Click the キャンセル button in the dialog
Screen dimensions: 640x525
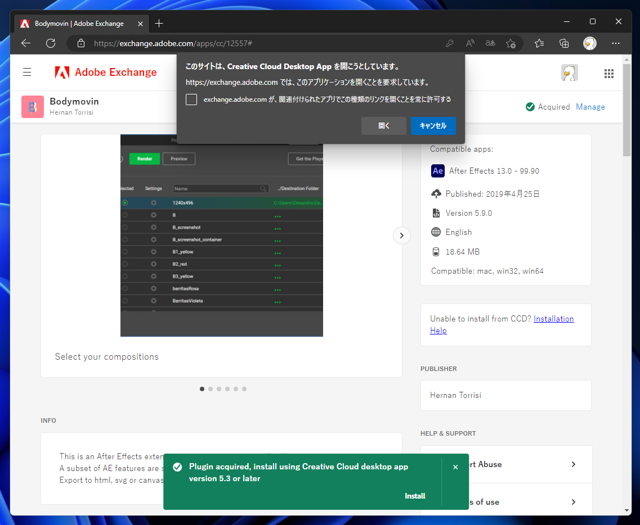coord(433,126)
